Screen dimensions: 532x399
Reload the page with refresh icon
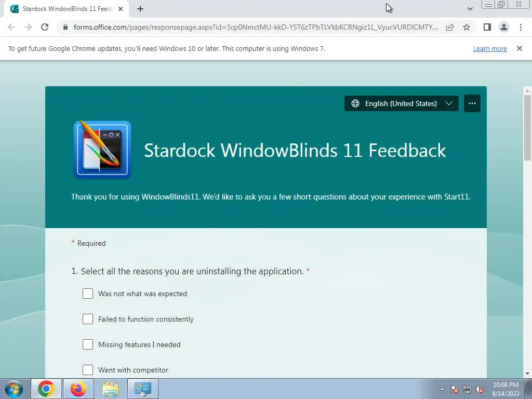(45, 27)
